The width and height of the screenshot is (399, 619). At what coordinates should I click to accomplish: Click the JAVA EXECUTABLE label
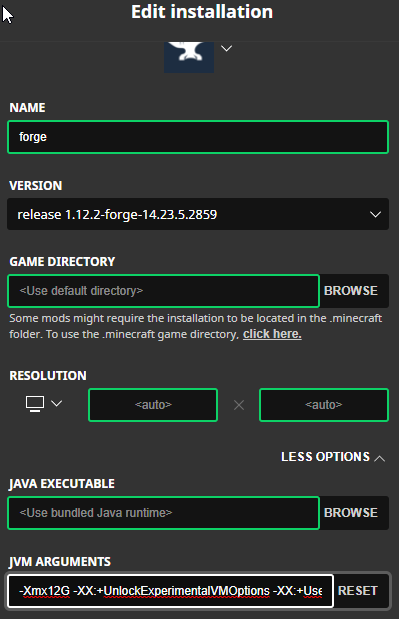62,484
